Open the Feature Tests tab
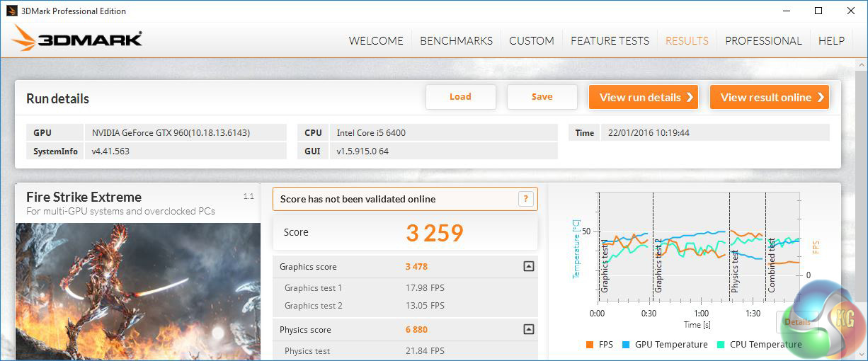Image resolution: width=868 pixels, height=361 pixels. [610, 40]
